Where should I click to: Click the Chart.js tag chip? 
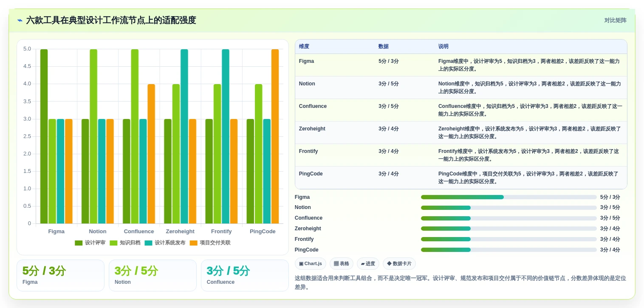[311, 263]
